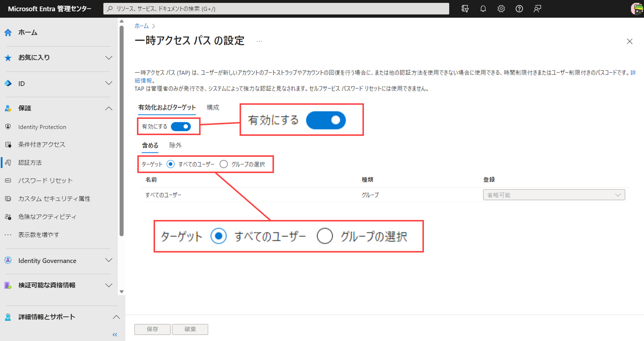This screenshot has width=644, height=341.
Task: Open the page ellipsis more options
Action: point(259,41)
